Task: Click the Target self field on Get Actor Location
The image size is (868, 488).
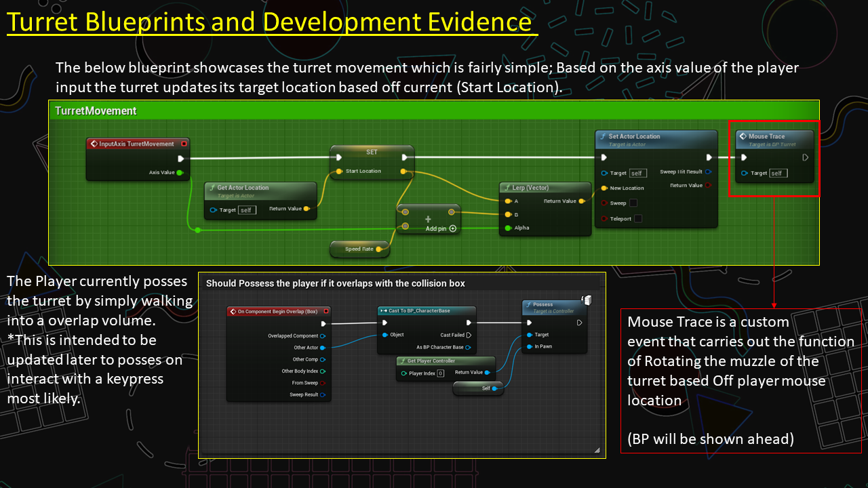Action: [x=245, y=210]
